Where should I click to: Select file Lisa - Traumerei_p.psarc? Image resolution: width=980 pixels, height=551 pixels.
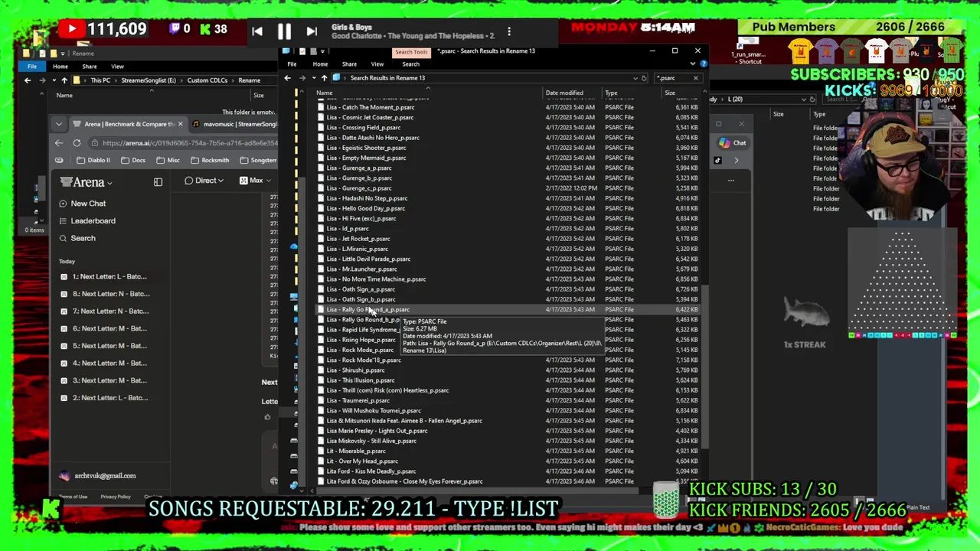coord(358,400)
